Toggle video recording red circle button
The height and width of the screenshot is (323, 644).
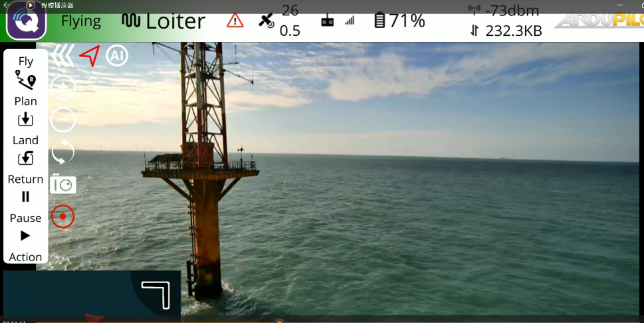[62, 217]
